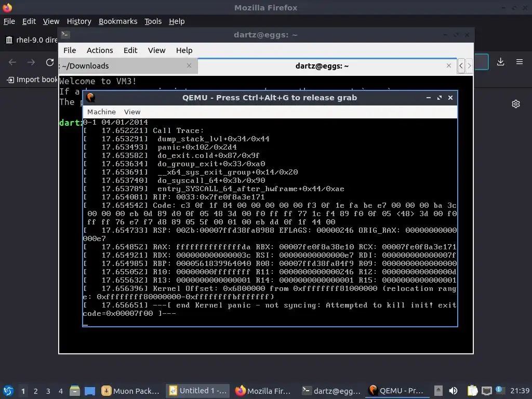Close the dartz@eggs: ~ terminal tab
Screen dimensions: 532x399
[449, 65]
